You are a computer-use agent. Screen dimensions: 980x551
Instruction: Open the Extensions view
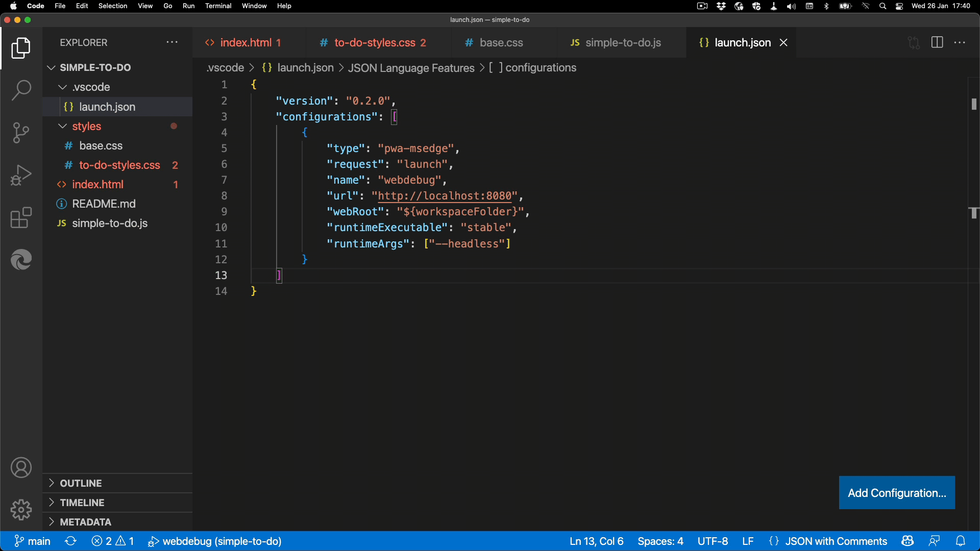(21, 218)
